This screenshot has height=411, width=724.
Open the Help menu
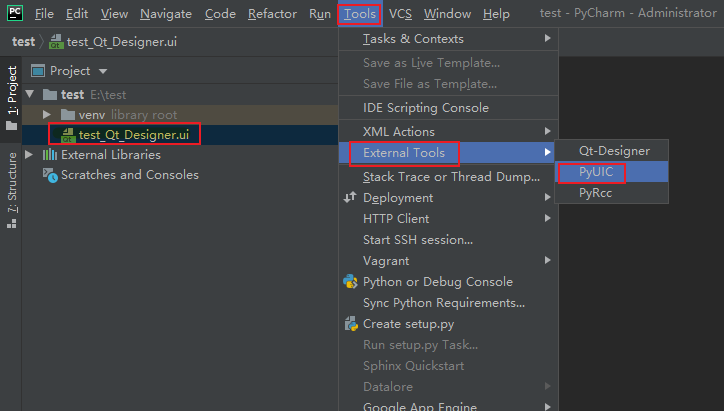pos(496,14)
